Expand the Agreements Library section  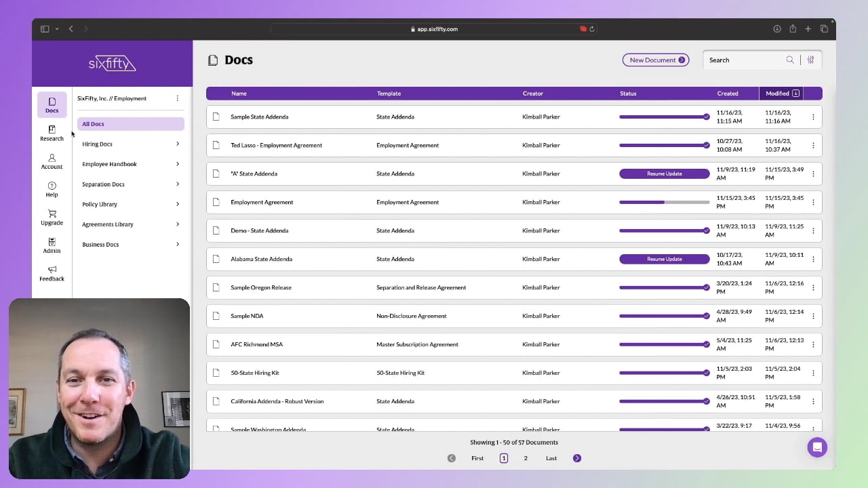coord(130,224)
